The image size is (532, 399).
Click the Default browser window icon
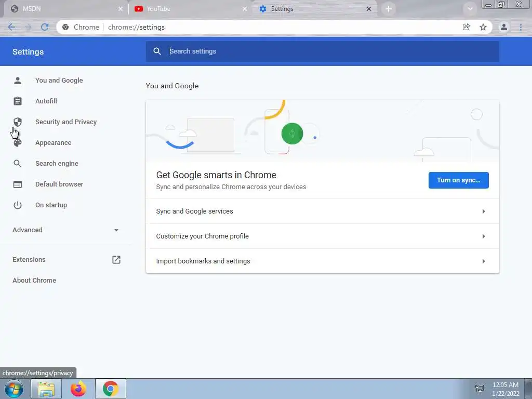click(x=18, y=184)
